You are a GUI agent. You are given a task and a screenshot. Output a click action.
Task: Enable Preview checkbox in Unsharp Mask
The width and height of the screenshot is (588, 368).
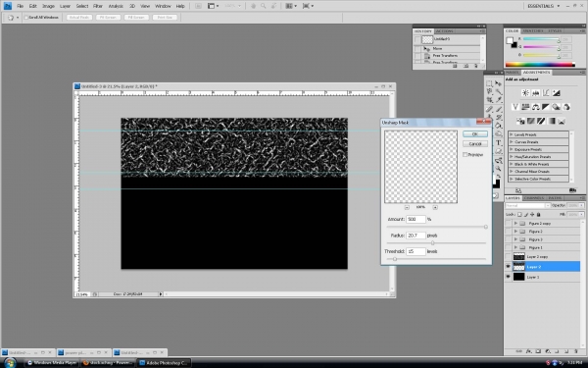(465, 155)
